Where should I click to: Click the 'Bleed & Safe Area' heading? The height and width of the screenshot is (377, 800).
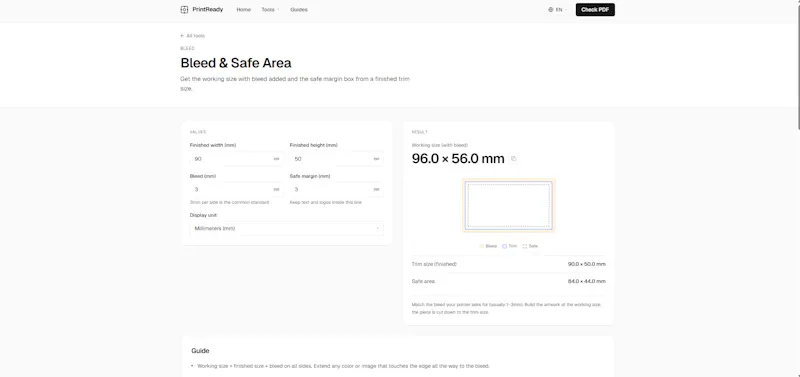236,63
